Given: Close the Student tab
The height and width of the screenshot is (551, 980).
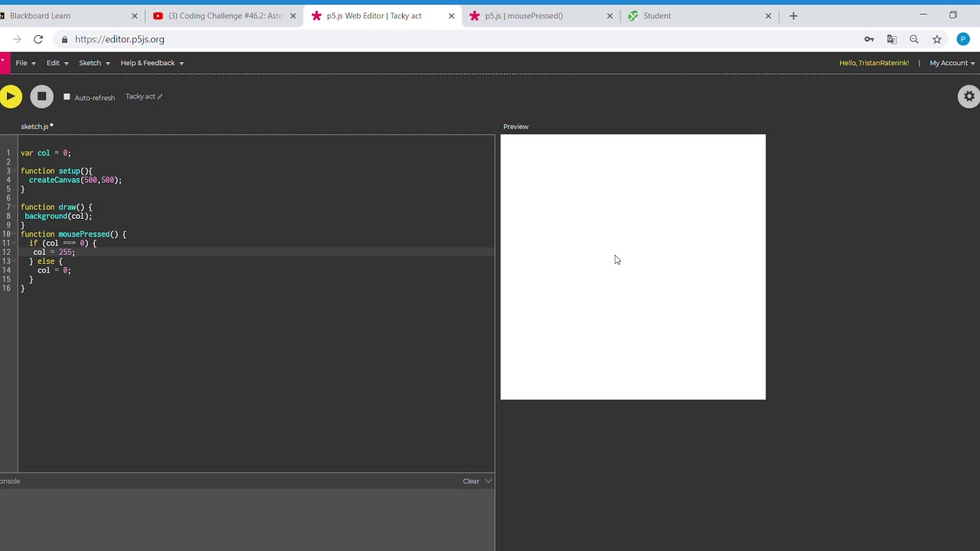Looking at the screenshot, I should point(769,15).
